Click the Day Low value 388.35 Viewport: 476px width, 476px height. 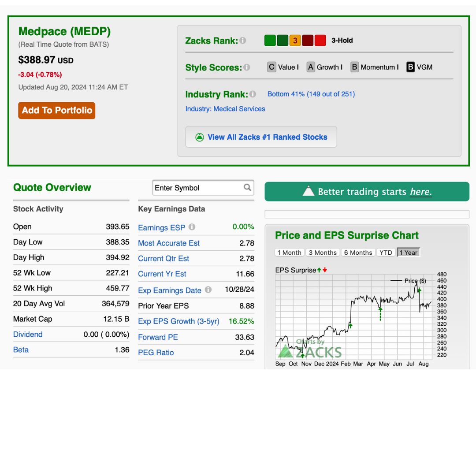click(118, 242)
